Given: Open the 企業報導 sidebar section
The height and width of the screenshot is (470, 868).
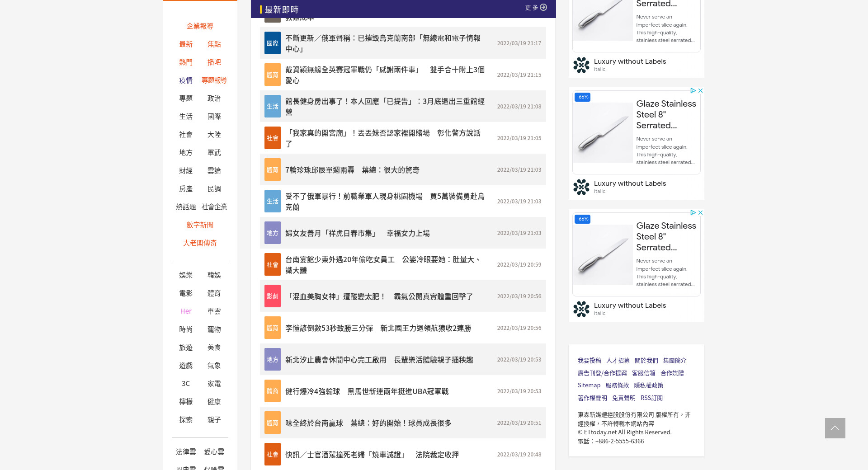Looking at the screenshot, I should 200,26.
